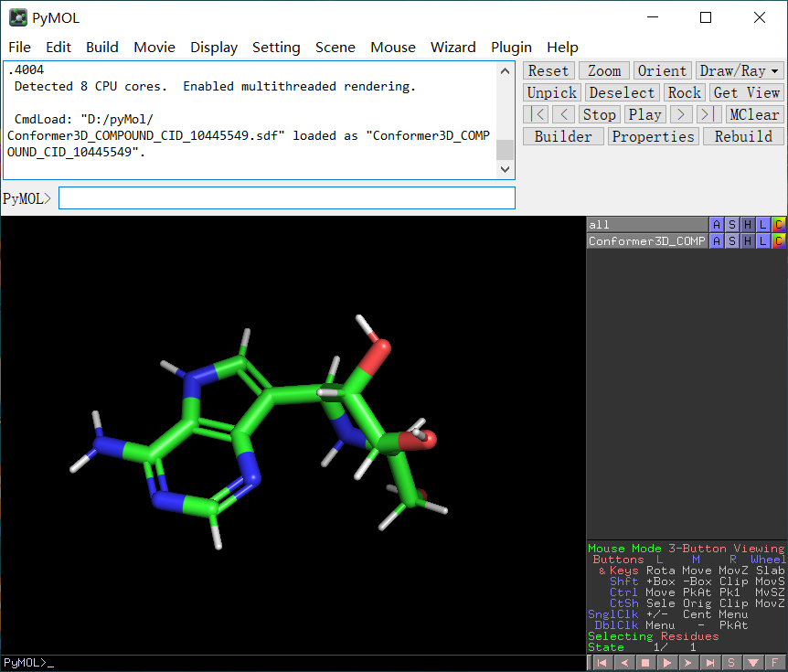Open the Setting menu
This screenshot has width=788, height=672.
[x=276, y=48]
